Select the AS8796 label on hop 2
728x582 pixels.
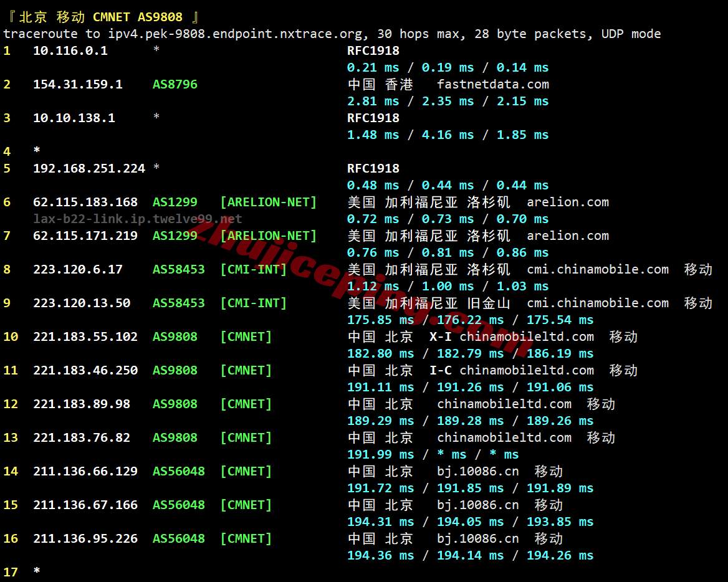click(x=175, y=85)
